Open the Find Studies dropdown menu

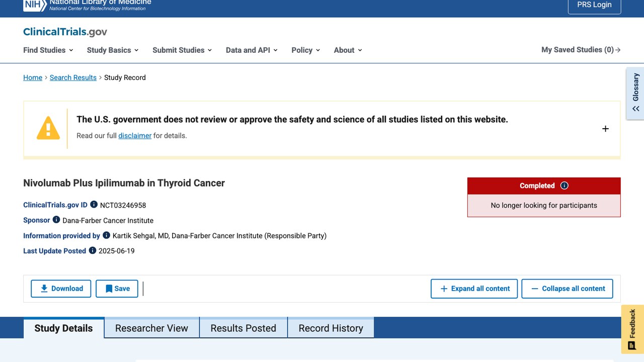tap(48, 50)
